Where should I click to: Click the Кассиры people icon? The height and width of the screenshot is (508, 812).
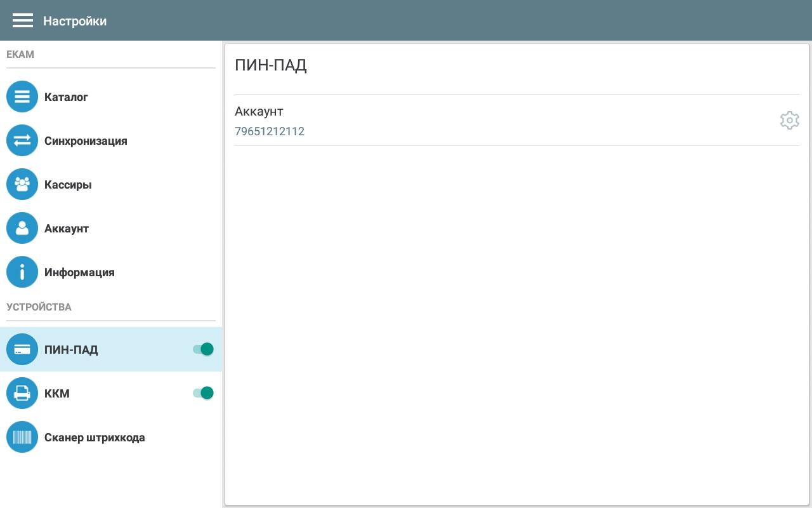tap(22, 185)
